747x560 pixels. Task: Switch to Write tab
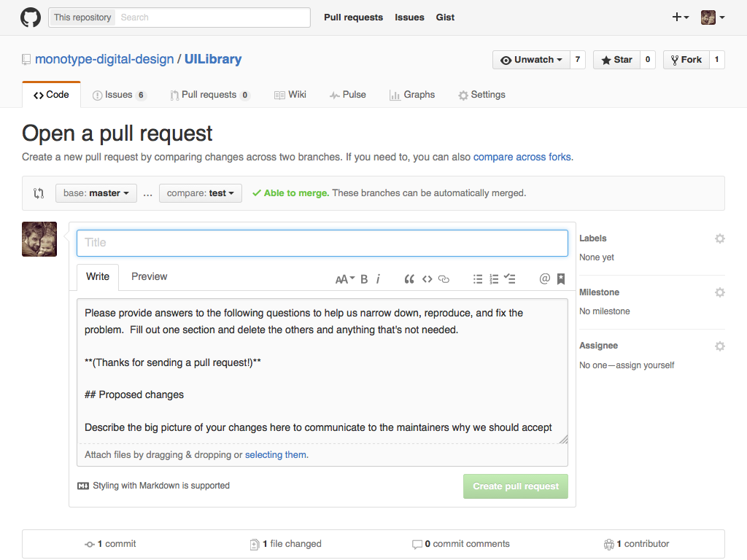98,276
